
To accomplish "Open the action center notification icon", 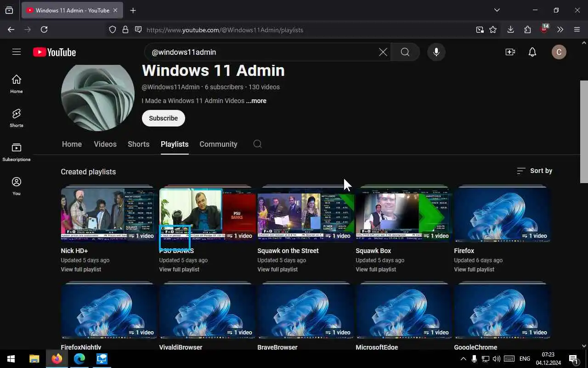I will click(x=573, y=359).
